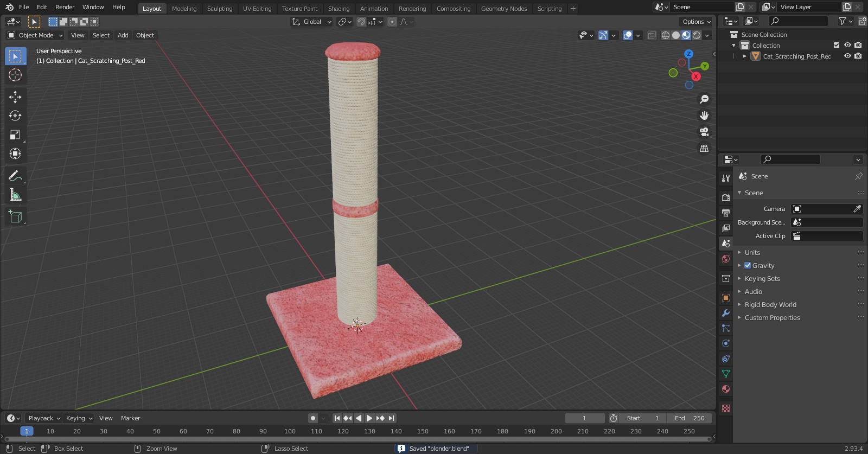868x454 pixels.
Task: Switch to the UV Editing workspace tab
Action: (257, 9)
